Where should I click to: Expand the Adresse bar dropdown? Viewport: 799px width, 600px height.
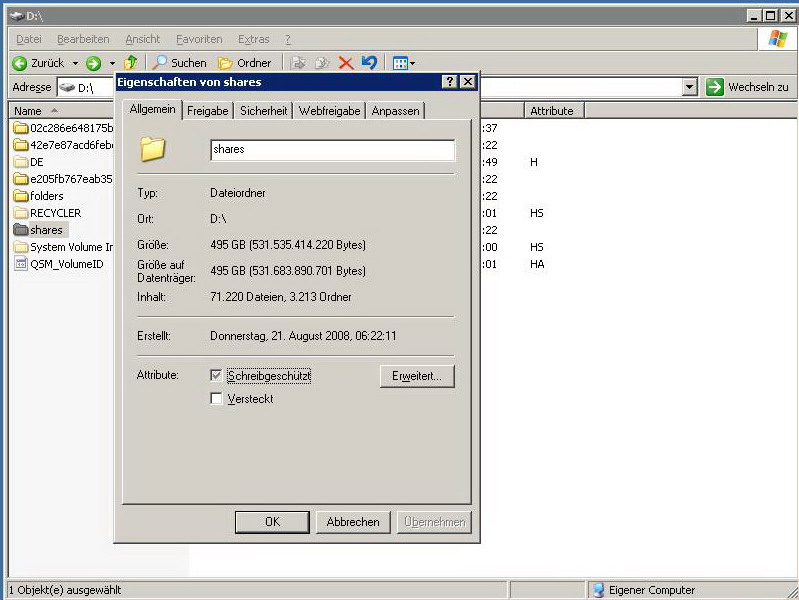689,87
